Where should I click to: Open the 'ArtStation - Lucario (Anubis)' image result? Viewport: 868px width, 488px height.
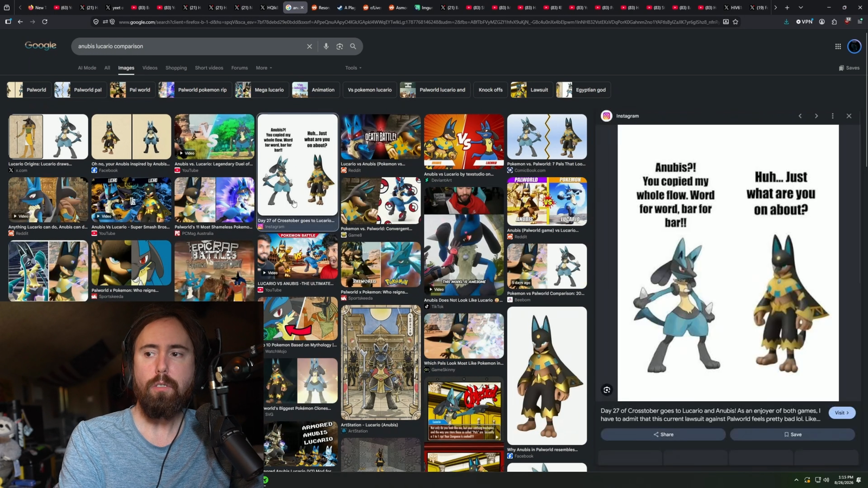click(381, 362)
